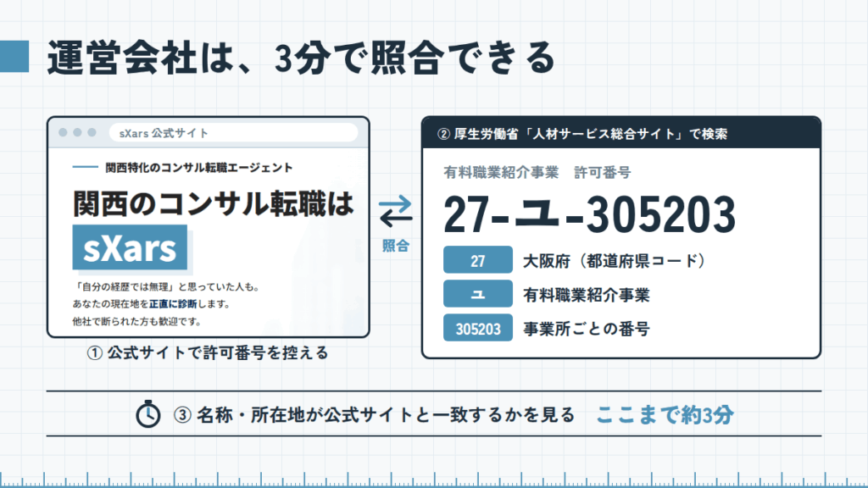Screen dimensions: 868x488
Task: Click the text '事業所ごとの番号'
Action: click(587, 329)
